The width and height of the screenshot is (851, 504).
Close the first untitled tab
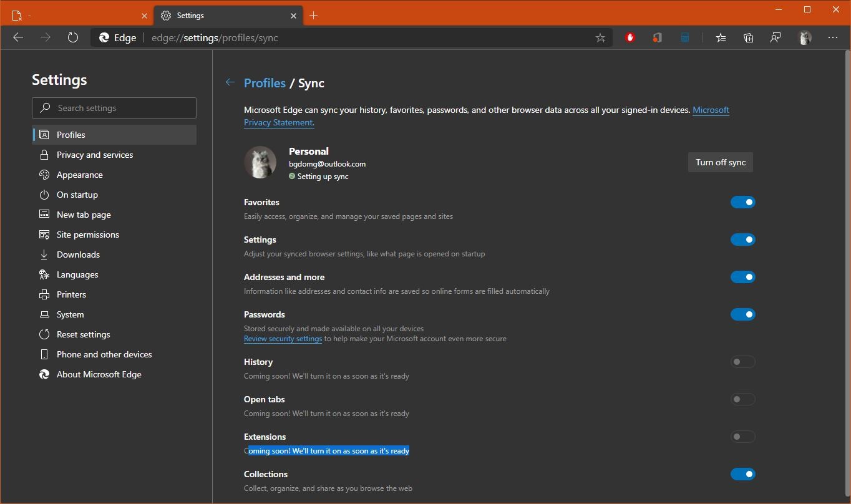(x=143, y=16)
